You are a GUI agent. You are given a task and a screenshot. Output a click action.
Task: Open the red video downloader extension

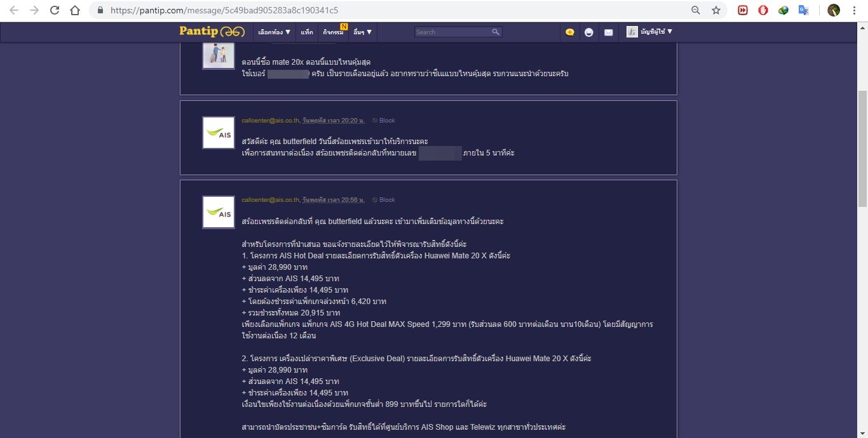coord(743,10)
